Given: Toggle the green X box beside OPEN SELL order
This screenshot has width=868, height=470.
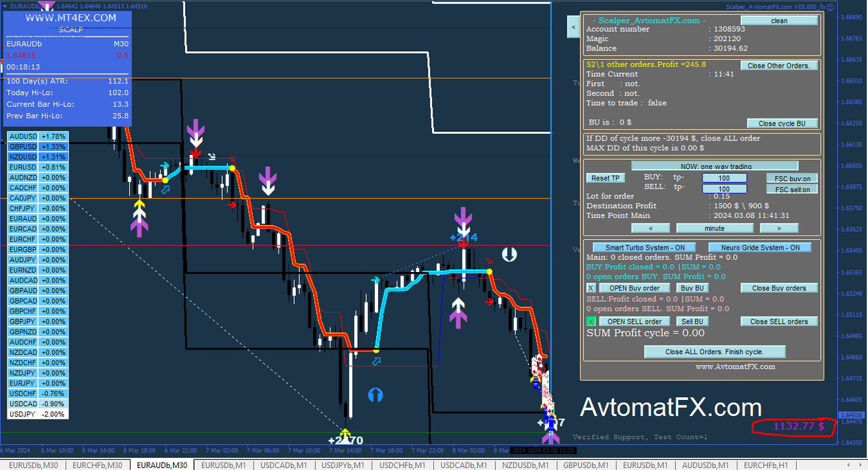Looking at the screenshot, I should (591, 322).
